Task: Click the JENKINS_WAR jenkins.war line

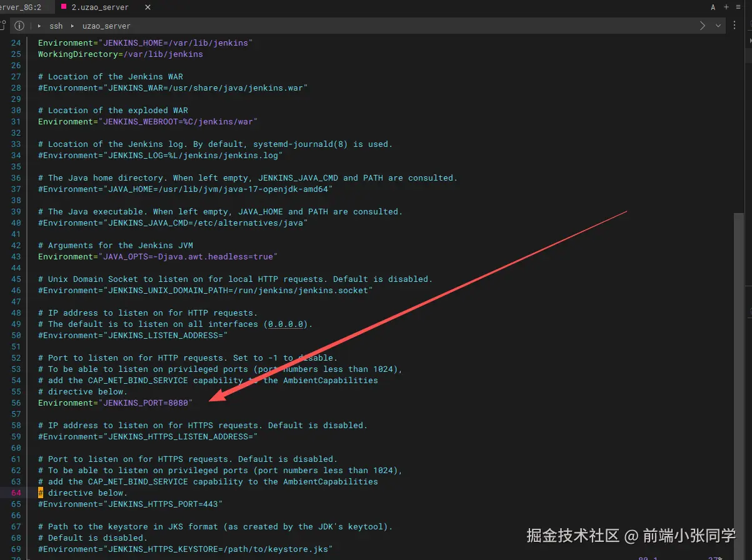Action: (x=173, y=87)
